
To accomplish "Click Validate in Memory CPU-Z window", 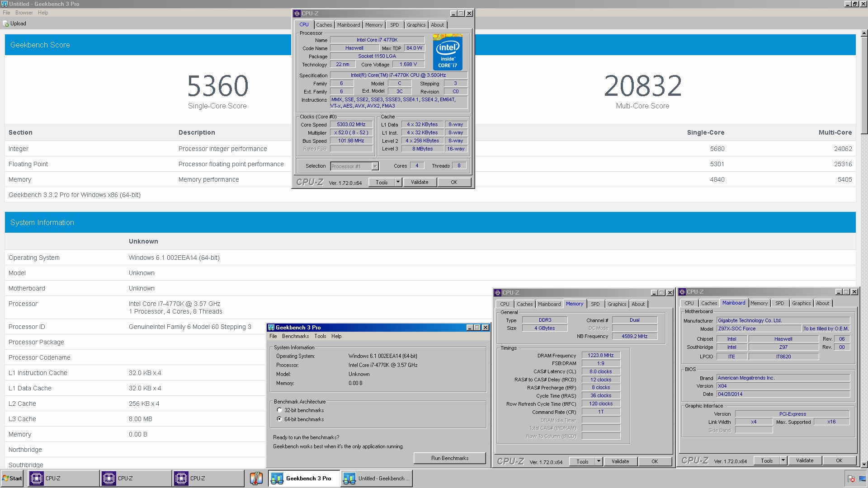I will click(x=620, y=461).
